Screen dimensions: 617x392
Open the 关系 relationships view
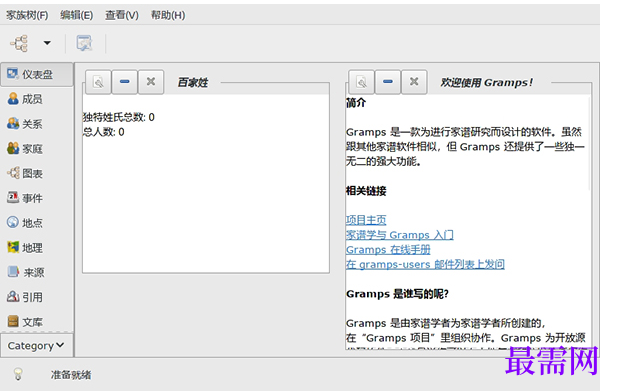25,124
